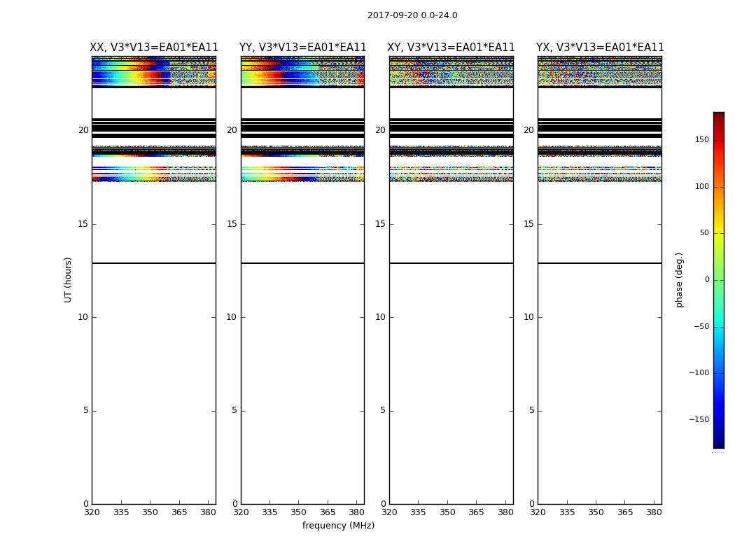Click the 15 hour tick label of the YY panel
Screen dimensions: 735x560
(232, 224)
